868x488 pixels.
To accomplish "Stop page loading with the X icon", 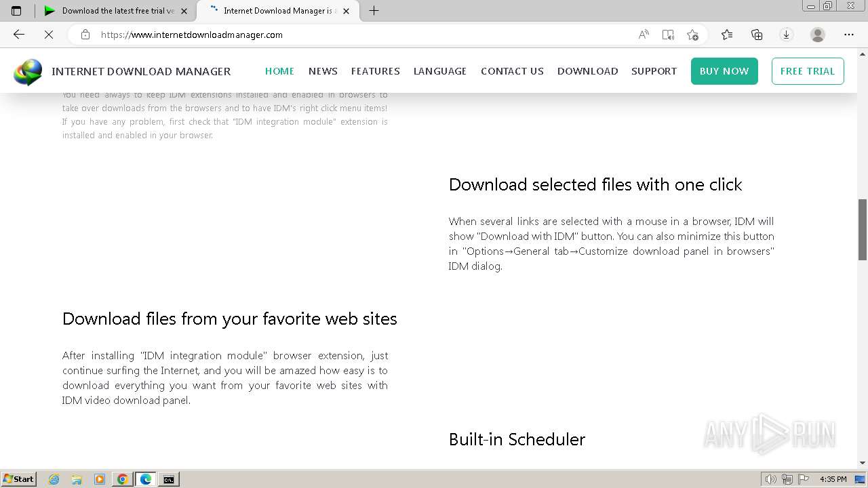I will point(49,35).
